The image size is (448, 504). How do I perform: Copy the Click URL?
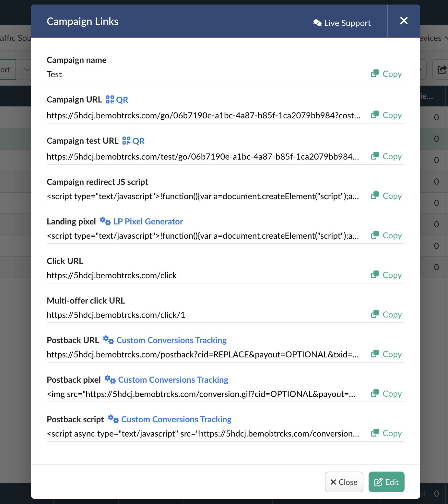coord(386,275)
